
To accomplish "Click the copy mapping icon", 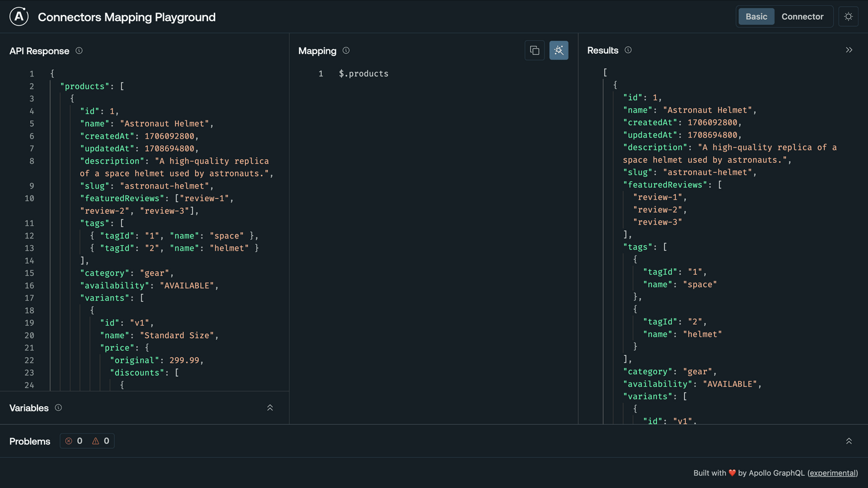I will 535,50.
